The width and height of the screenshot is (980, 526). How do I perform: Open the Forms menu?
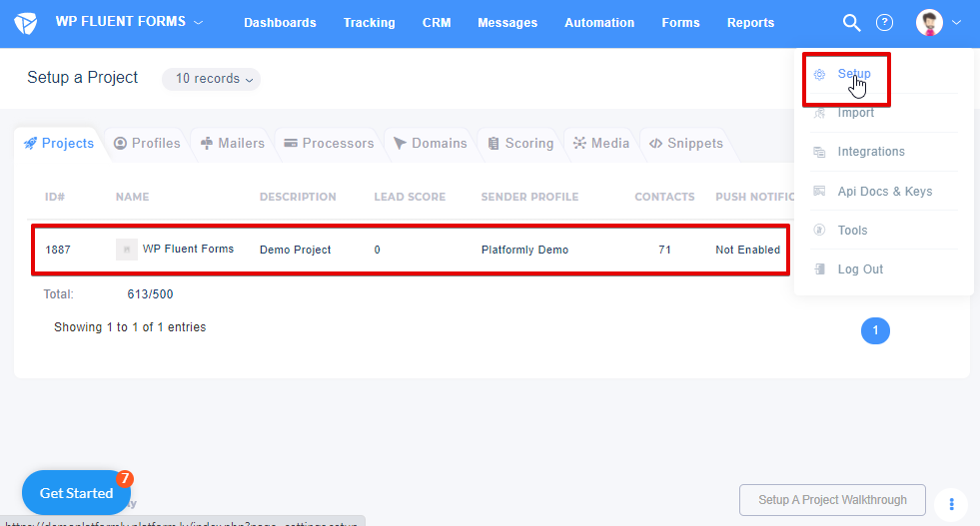coord(680,23)
